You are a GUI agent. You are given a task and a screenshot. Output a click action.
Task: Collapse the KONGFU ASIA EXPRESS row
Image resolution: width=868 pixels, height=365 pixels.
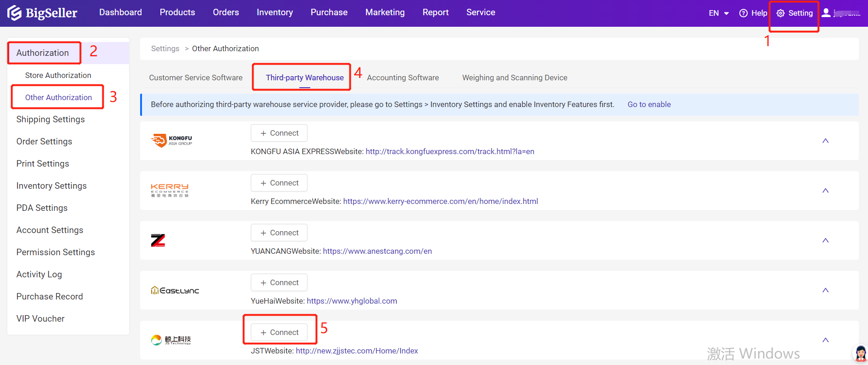click(x=826, y=141)
